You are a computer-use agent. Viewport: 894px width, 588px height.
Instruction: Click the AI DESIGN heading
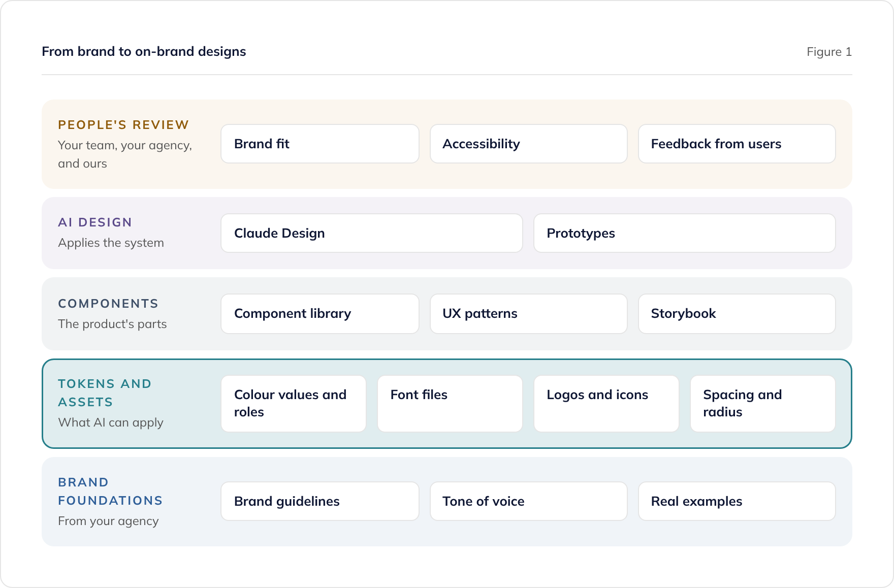coord(95,222)
